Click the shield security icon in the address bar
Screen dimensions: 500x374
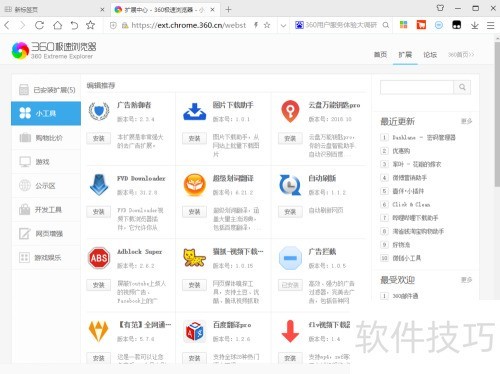[113, 25]
